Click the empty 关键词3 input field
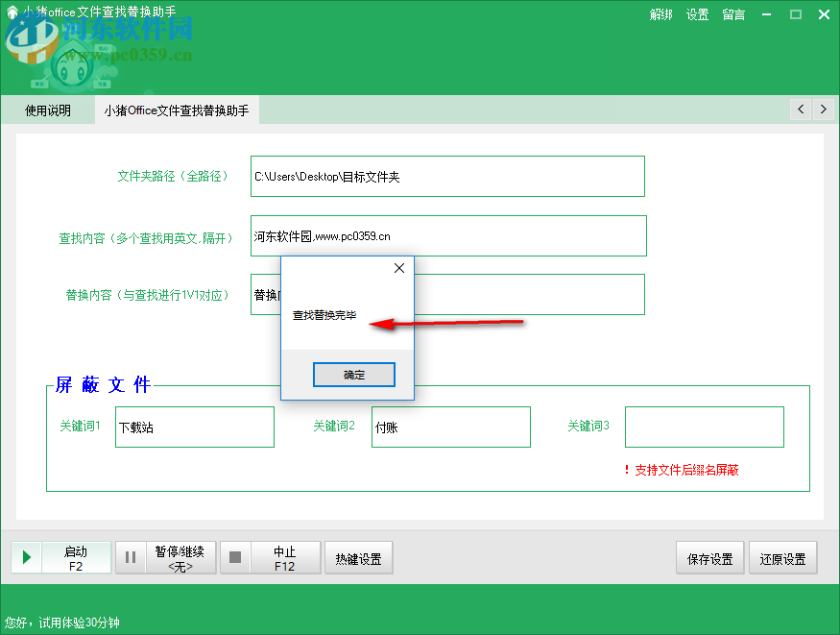 click(x=704, y=427)
